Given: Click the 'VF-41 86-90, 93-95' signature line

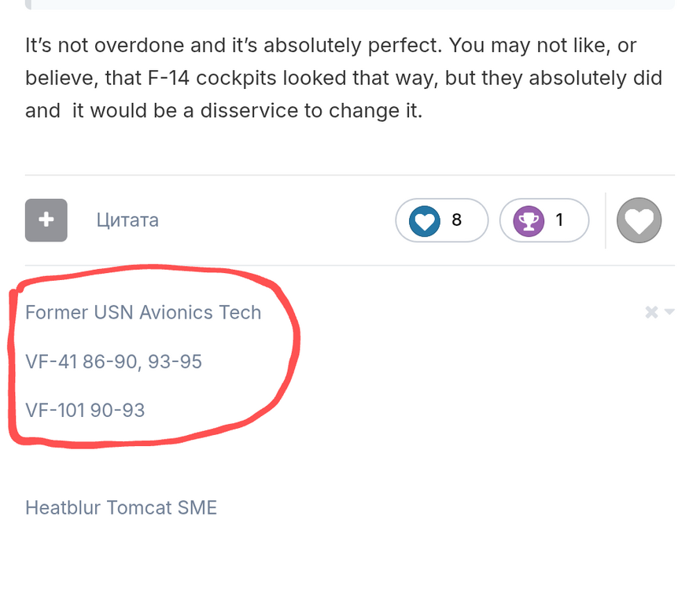Looking at the screenshot, I should (113, 361).
